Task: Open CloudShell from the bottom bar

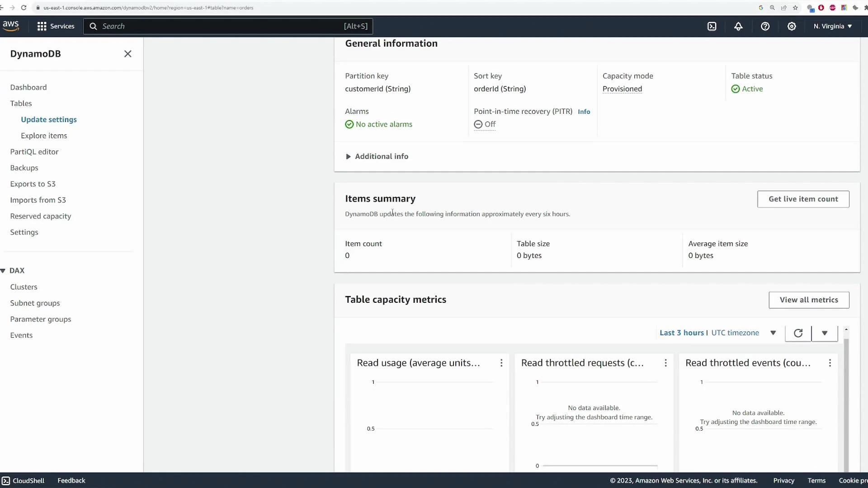Action: click(23, 480)
